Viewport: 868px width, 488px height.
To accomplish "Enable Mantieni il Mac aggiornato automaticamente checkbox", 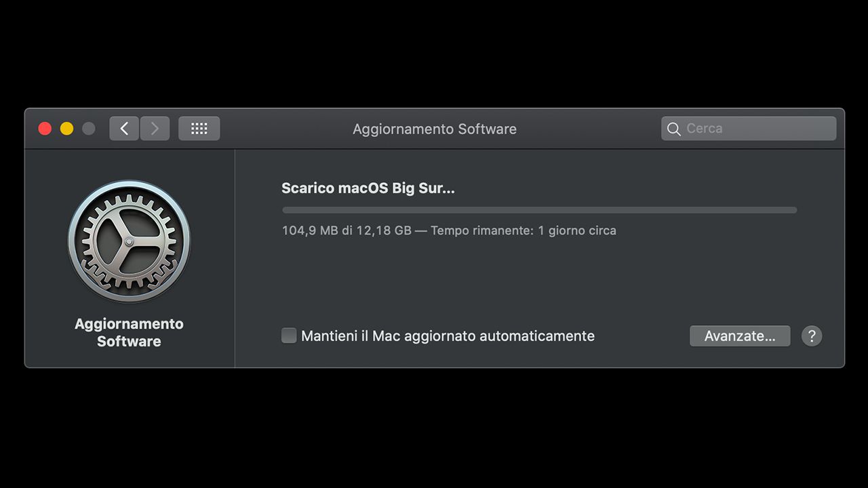I will [x=289, y=335].
